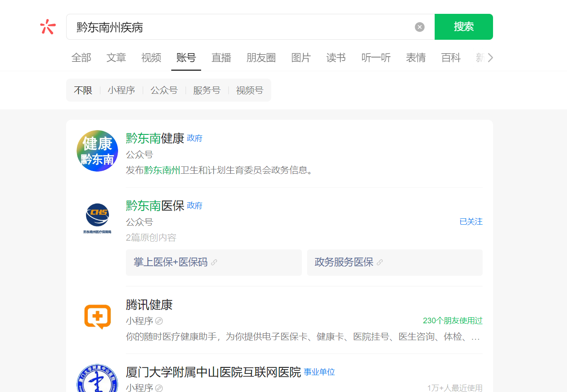Image resolution: width=567 pixels, height=392 pixels.
Task: Click the link icon beside 政务服务医保
Action: point(380,262)
